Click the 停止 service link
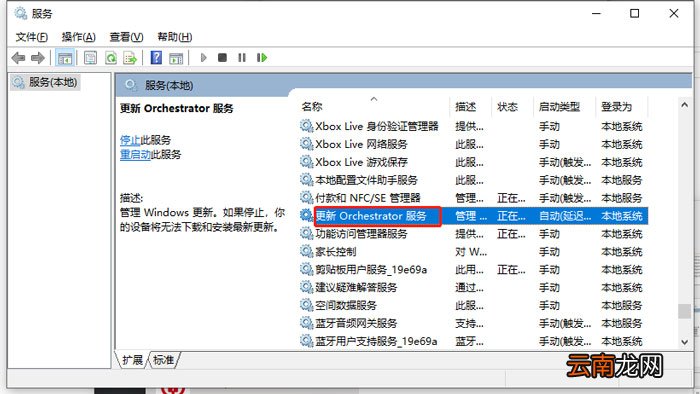700x394 pixels. (130, 140)
